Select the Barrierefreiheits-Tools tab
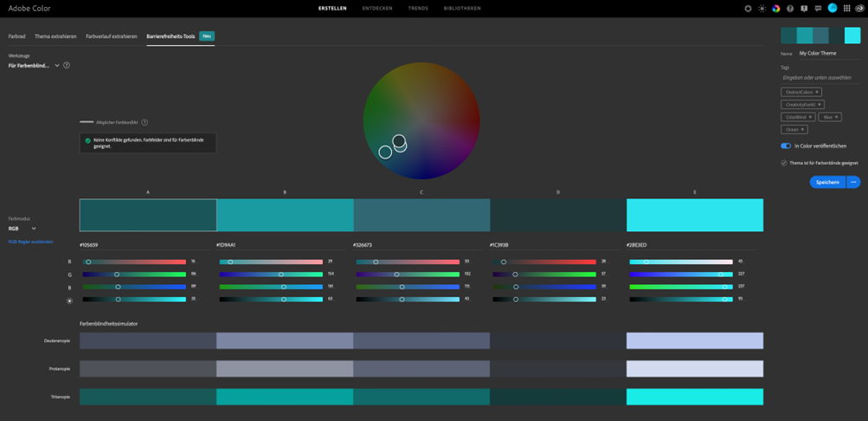868x421 pixels. point(170,36)
